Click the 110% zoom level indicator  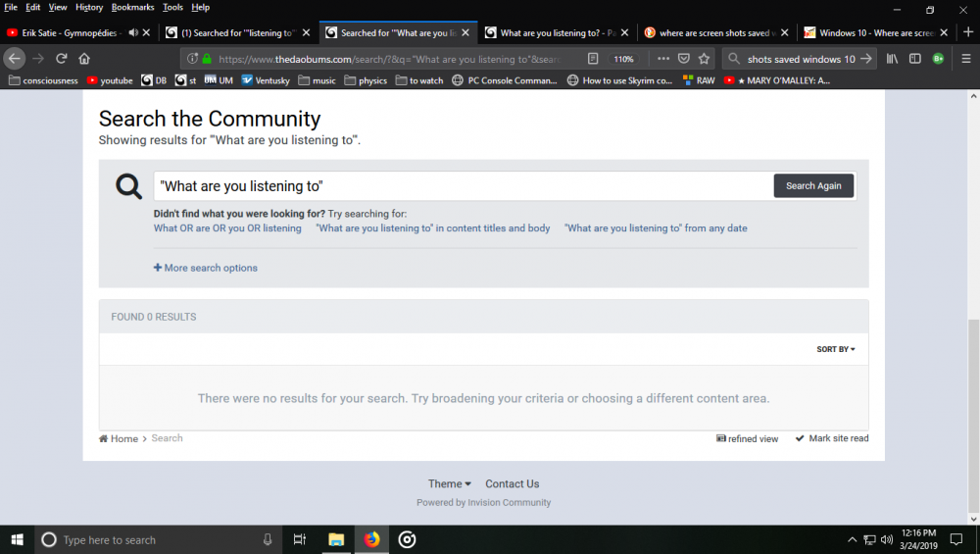pyautogui.click(x=623, y=59)
